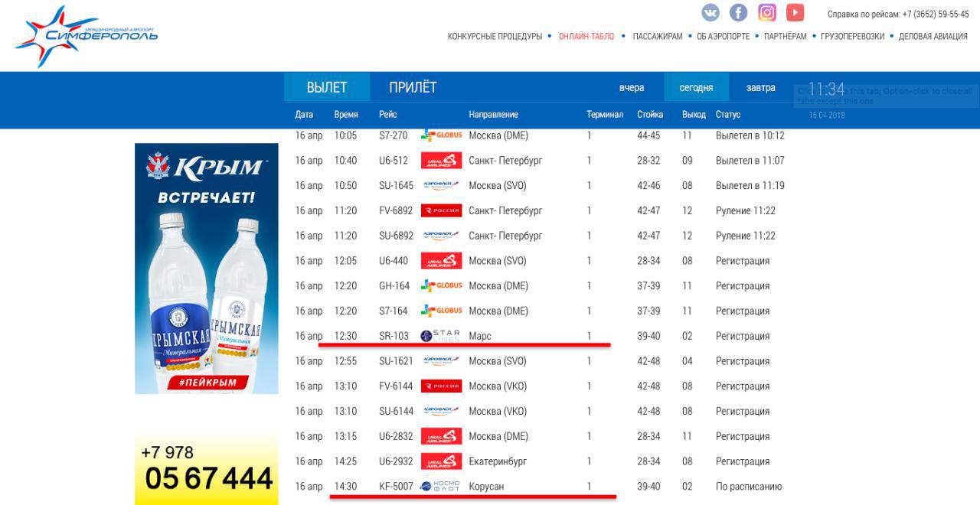980x505 pixels.
Task: Click the Дата column header
Action: [304, 115]
